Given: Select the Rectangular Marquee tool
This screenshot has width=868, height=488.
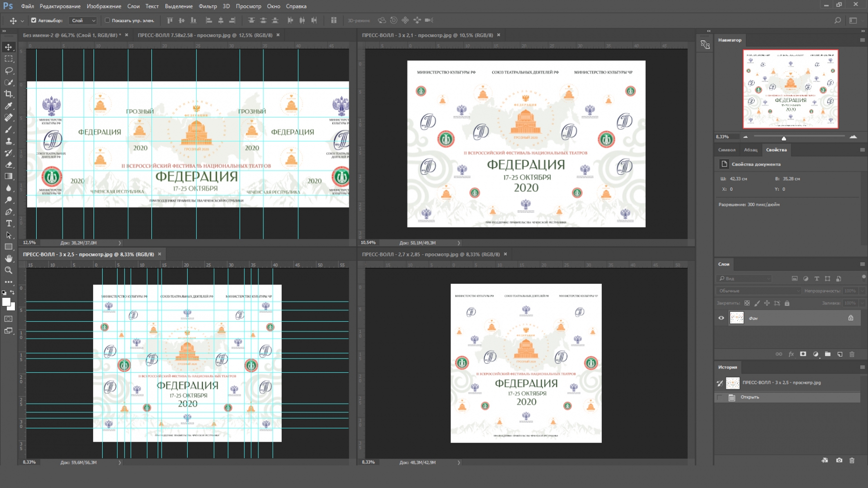Looking at the screenshot, I should pos(9,59).
